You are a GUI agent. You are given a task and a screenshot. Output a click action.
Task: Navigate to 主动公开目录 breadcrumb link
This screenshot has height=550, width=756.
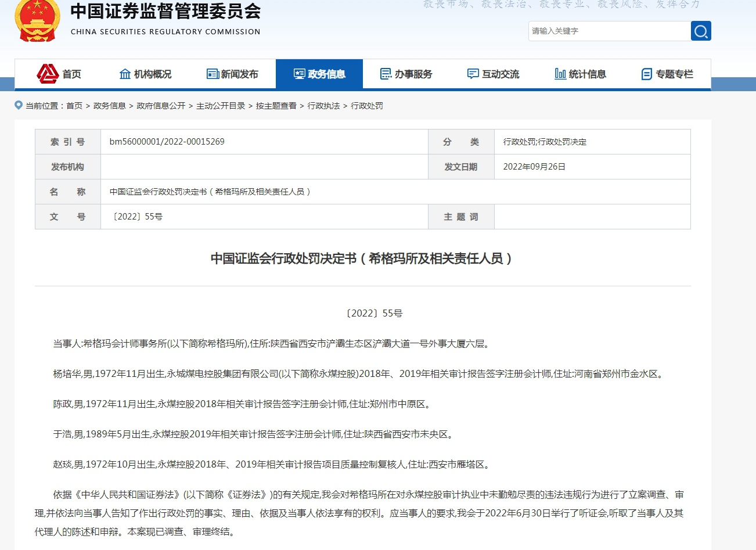pos(221,106)
